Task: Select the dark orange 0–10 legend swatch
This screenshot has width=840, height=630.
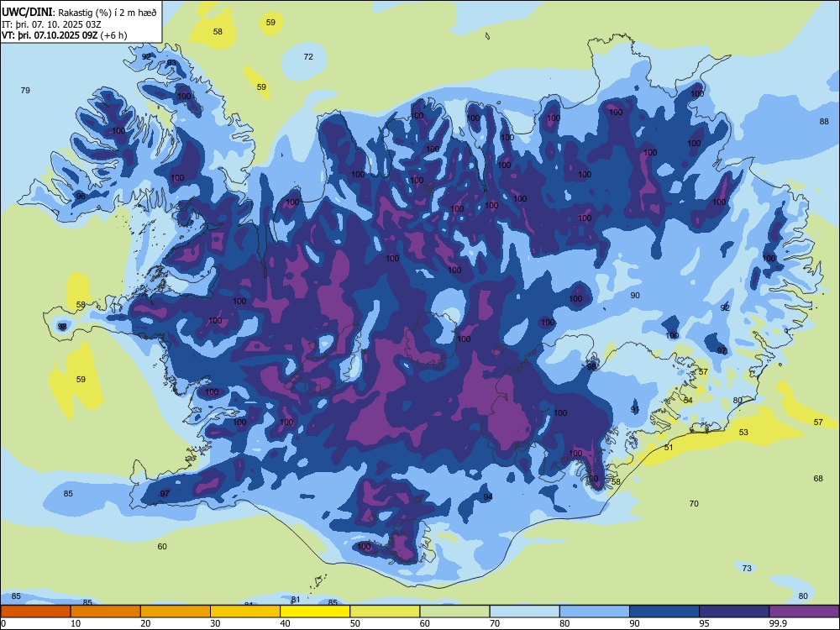Action: (x=35, y=612)
